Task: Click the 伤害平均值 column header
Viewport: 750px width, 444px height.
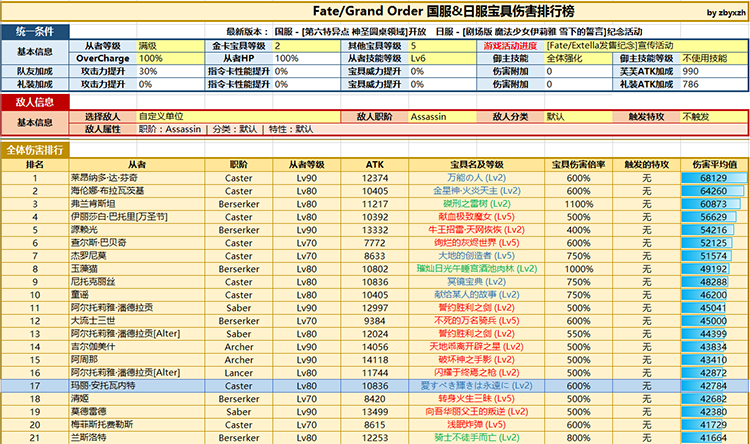Action: coord(714,165)
